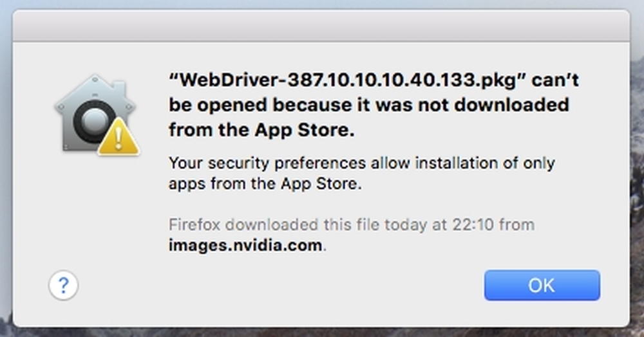Click "apps from the App Store." body text
The height and width of the screenshot is (337, 644).
pos(265,183)
